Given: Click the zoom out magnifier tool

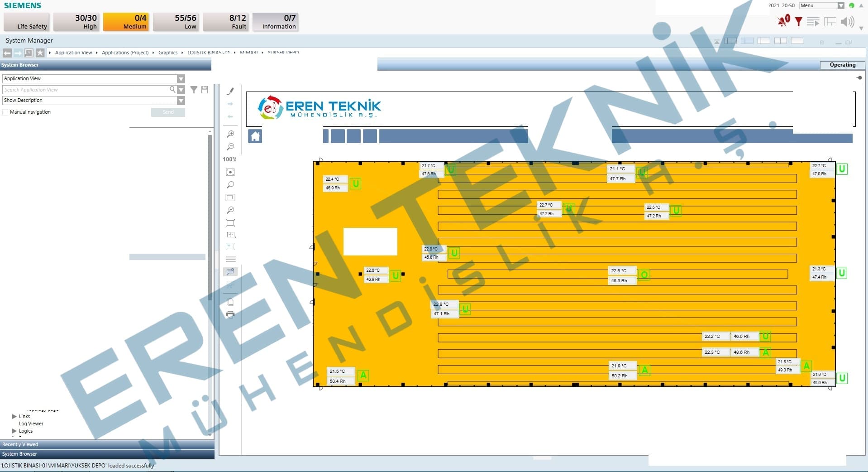Looking at the screenshot, I should [230, 147].
